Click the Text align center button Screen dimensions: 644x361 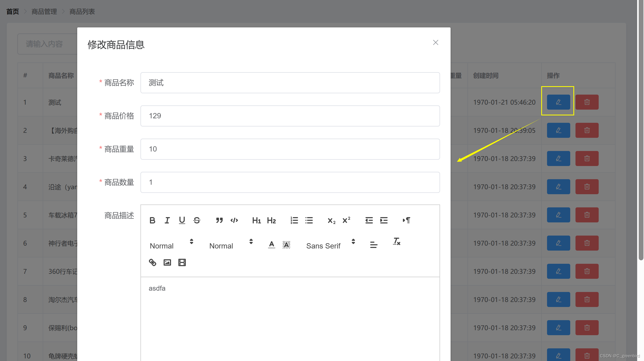click(x=374, y=246)
